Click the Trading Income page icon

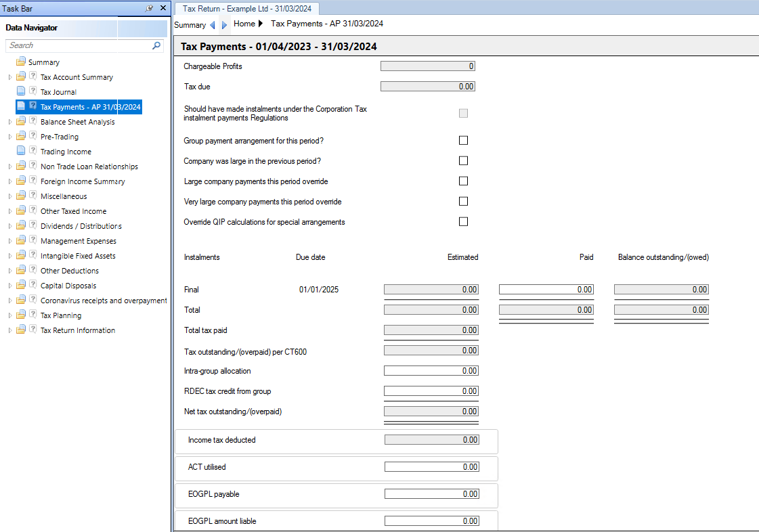tap(21, 150)
